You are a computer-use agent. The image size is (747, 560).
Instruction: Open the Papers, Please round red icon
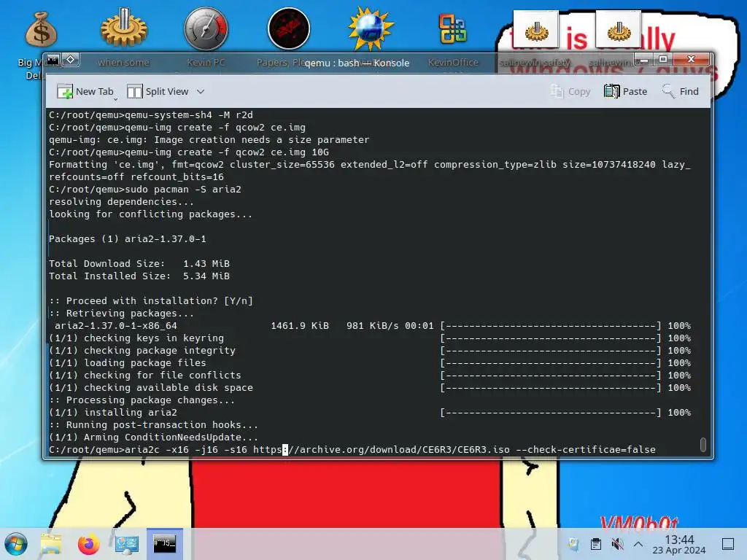click(289, 28)
